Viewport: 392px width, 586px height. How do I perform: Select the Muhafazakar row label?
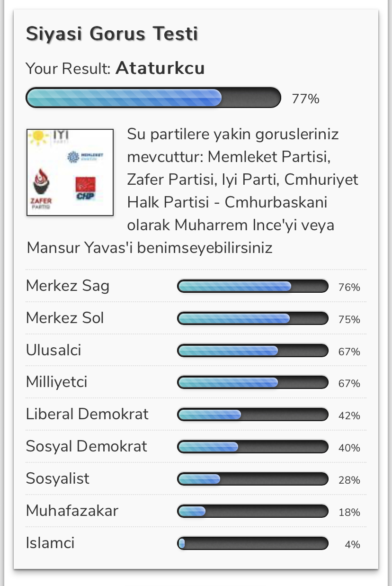pos(72,511)
